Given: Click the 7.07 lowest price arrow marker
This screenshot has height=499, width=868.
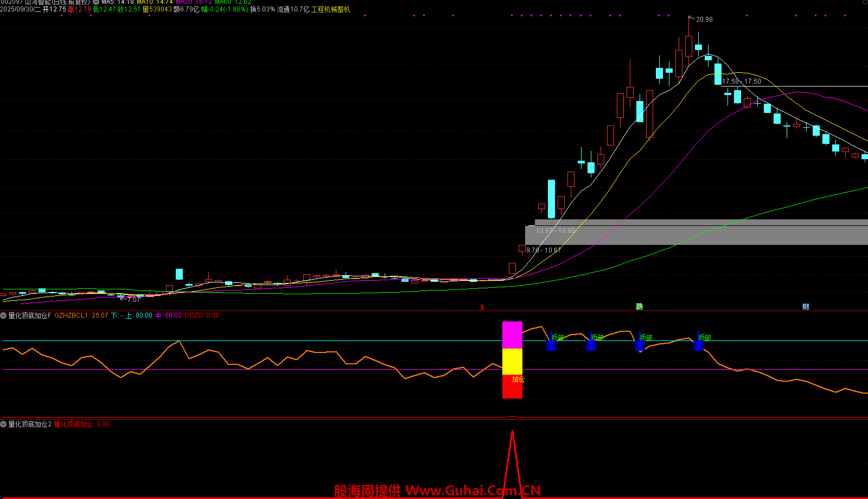Looking at the screenshot, I should [131, 299].
